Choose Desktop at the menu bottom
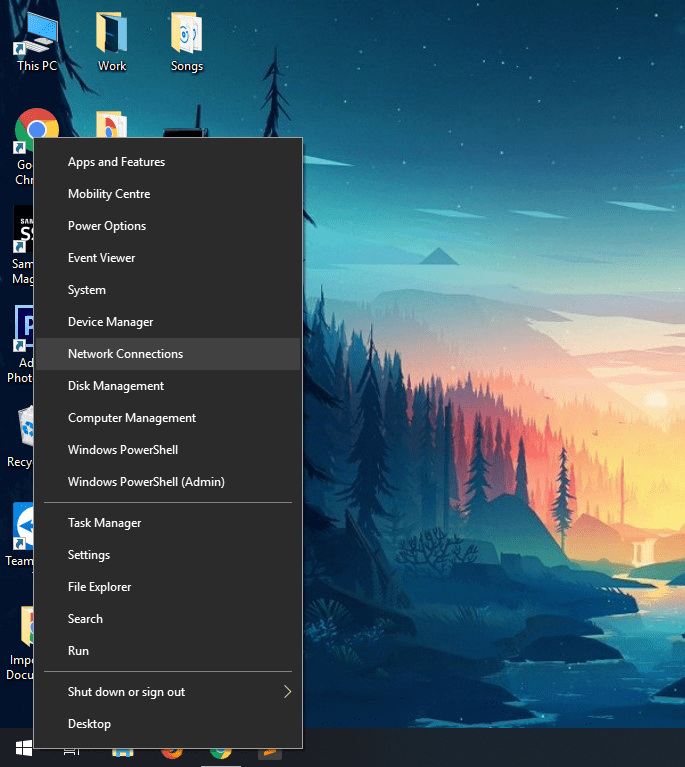 168,724
